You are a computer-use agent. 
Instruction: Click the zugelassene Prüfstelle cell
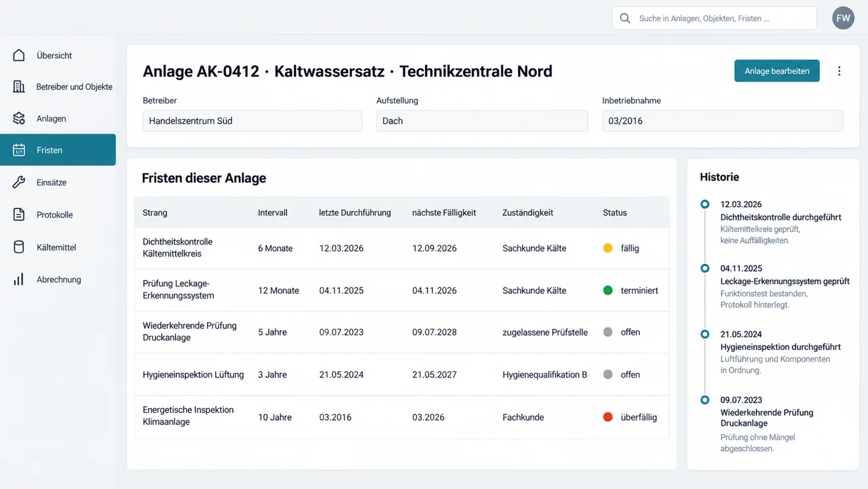pyautogui.click(x=546, y=332)
